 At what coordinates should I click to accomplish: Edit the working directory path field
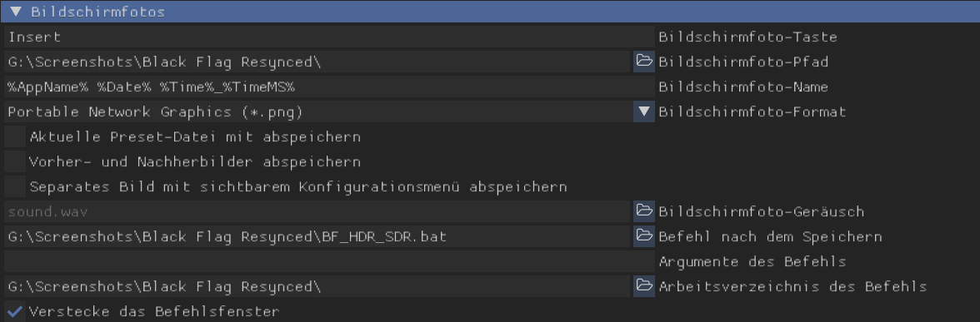point(318,286)
